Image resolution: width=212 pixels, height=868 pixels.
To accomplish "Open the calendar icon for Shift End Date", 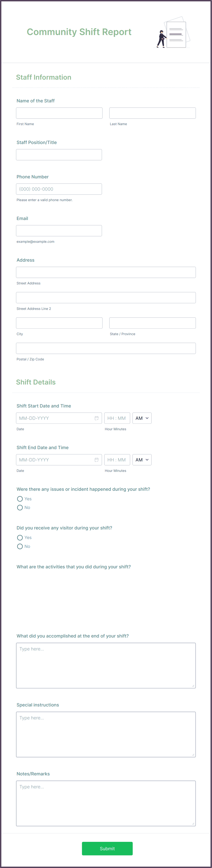I will click(x=97, y=459).
